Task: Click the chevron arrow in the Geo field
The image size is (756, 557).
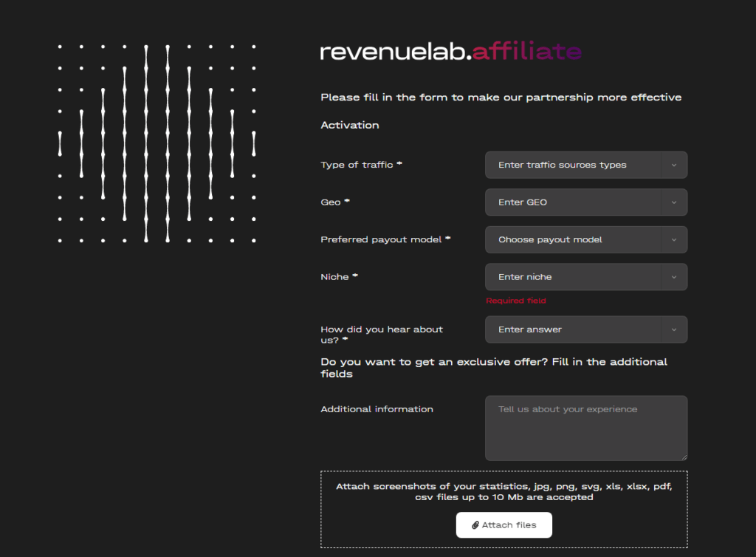Action: pyautogui.click(x=673, y=202)
